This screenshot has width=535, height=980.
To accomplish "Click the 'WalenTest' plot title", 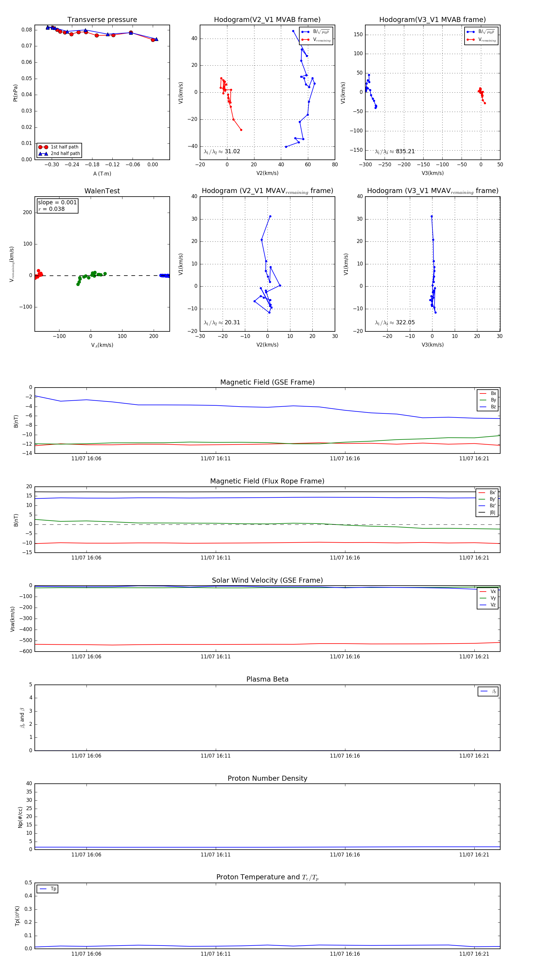I will [102, 191].
